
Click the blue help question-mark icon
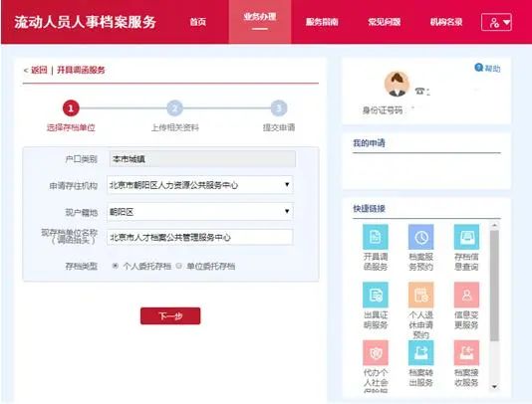[478, 68]
